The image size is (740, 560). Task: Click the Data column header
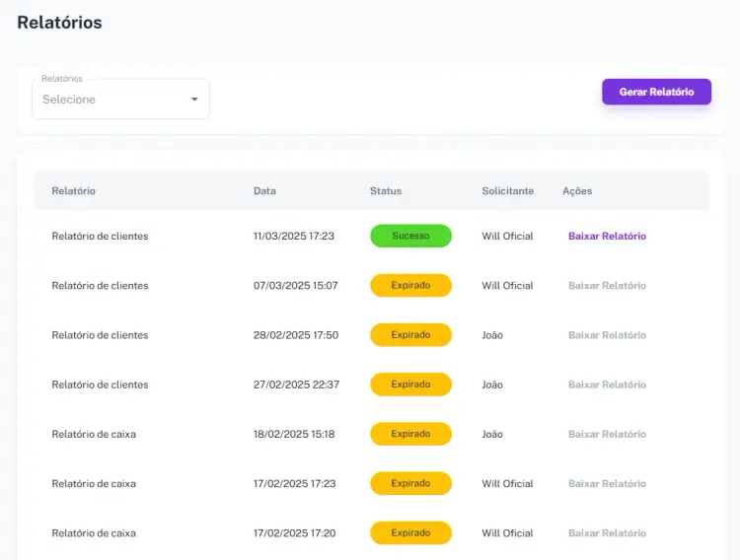[x=264, y=191]
